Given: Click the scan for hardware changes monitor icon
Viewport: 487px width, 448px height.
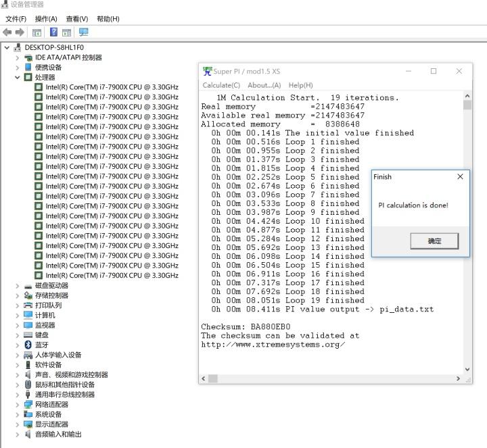Looking at the screenshot, I should 84,32.
